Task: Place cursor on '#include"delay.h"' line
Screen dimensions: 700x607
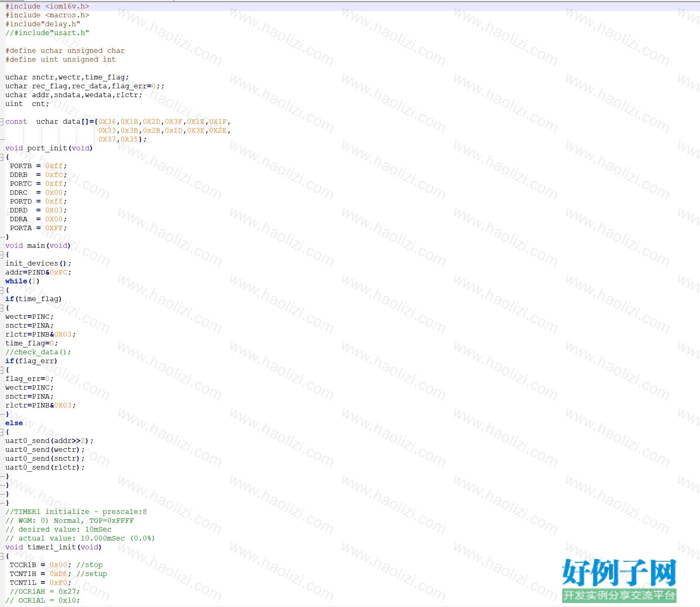Action: (x=43, y=24)
